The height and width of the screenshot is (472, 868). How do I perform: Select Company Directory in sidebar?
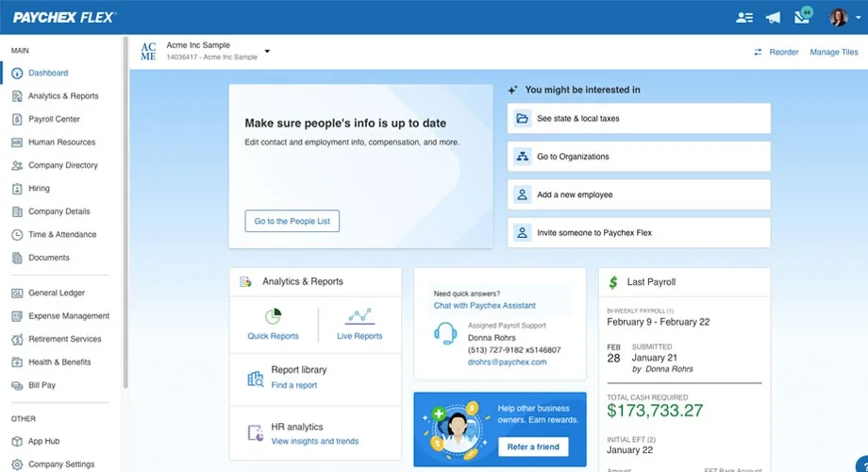[63, 165]
